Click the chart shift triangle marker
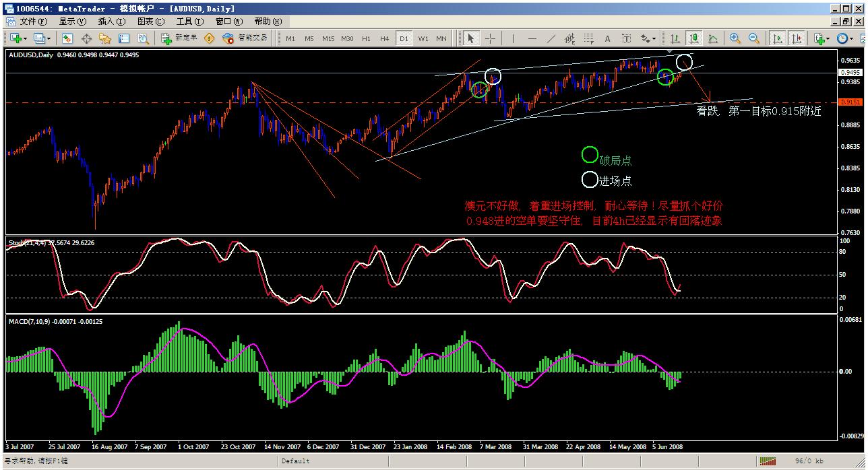Screen dimensions: 868x470 click(x=669, y=52)
